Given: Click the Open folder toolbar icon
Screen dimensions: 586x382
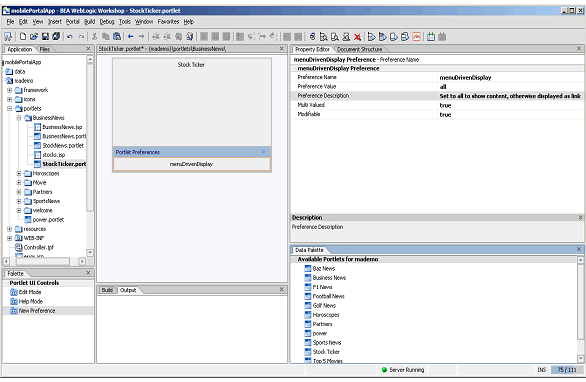Looking at the screenshot, I should coord(34,37).
